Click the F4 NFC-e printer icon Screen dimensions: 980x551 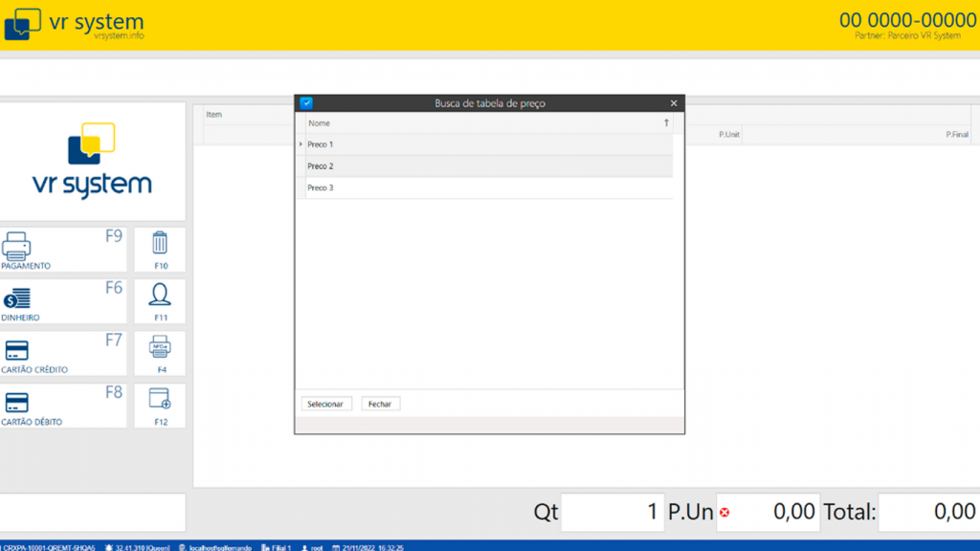pyautogui.click(x=160, y=346)
